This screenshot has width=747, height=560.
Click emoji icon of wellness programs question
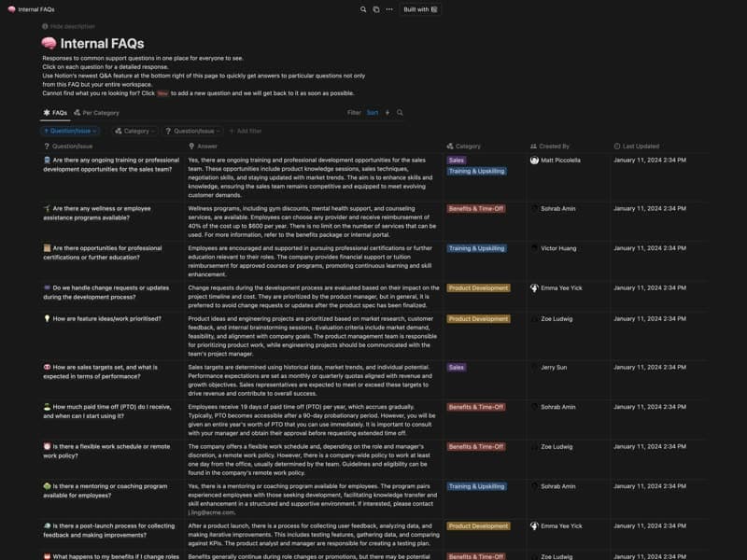(x=47, y=208)
